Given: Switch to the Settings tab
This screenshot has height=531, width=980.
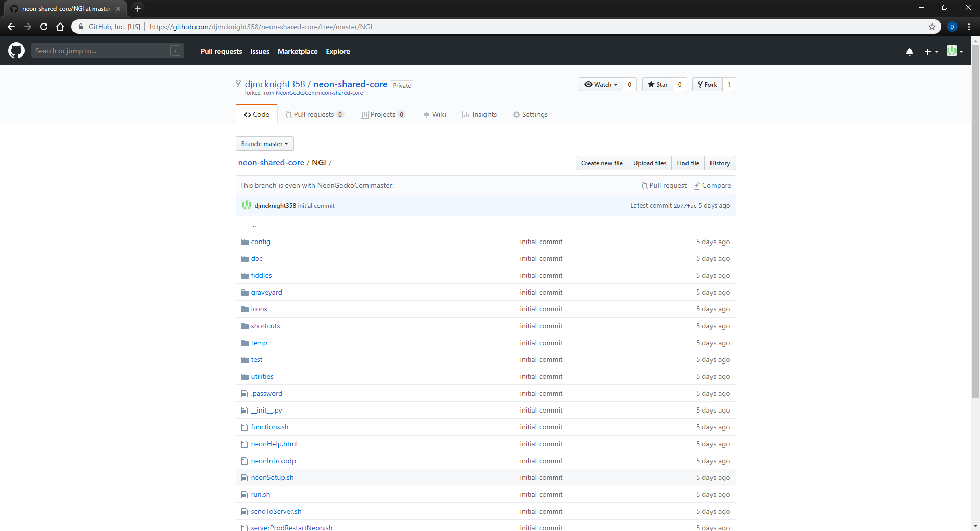Looking at the screenshot, I should (530, 114).
